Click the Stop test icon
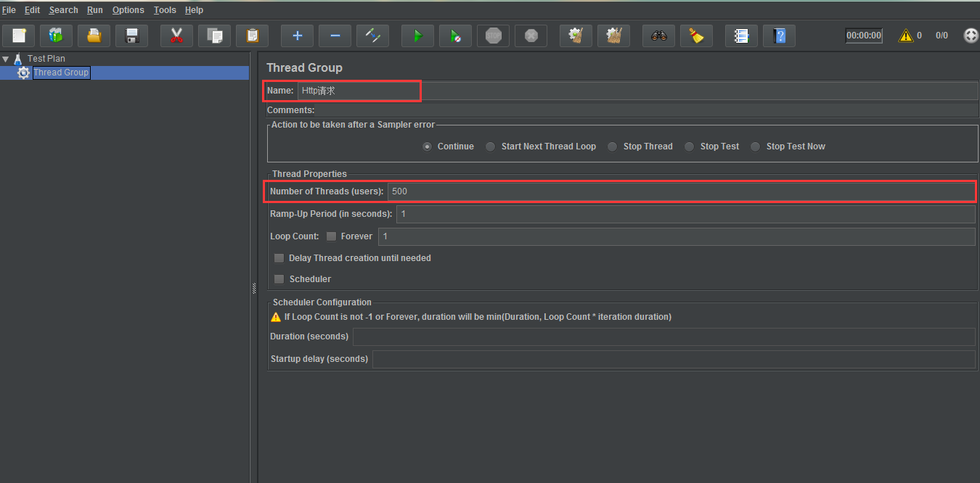 (x=493, y=36)
